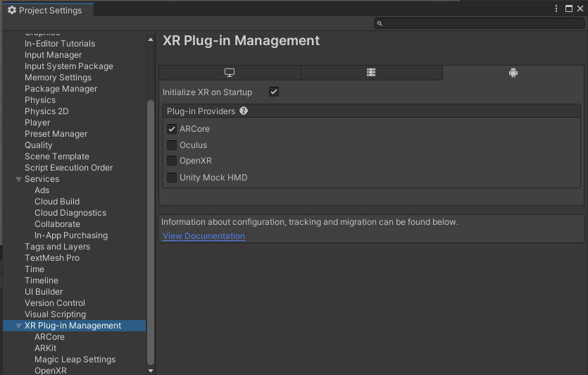Maximize the Project Settings window
The image size is (588, 375).
tap(569, 8)
